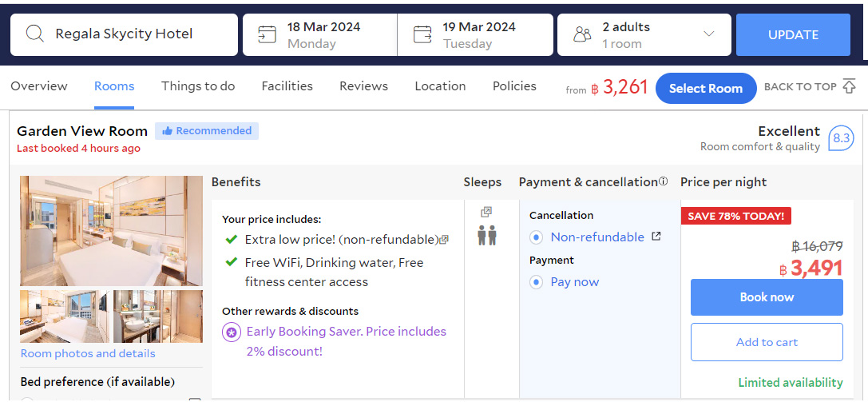Click the from ฿ 3,261 header price
The image size is (868, 402).
pyautogui.click(x=607, y=87)
